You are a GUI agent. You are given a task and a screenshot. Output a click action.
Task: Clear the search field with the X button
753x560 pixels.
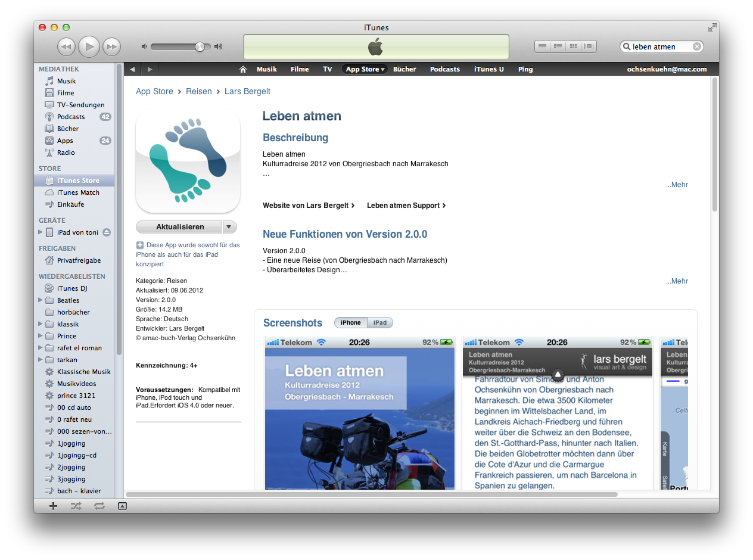tap(696, 46)
